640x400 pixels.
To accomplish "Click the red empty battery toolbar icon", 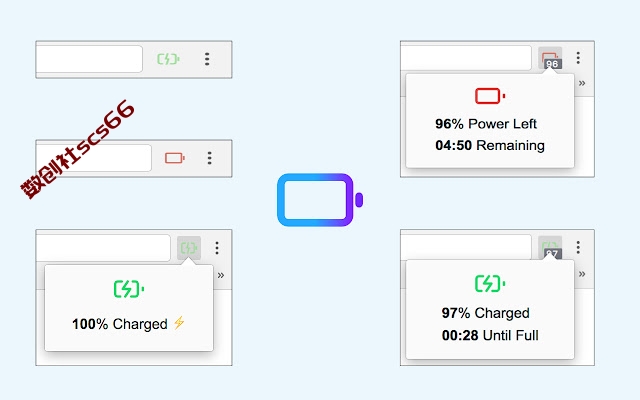I will 175,158.
